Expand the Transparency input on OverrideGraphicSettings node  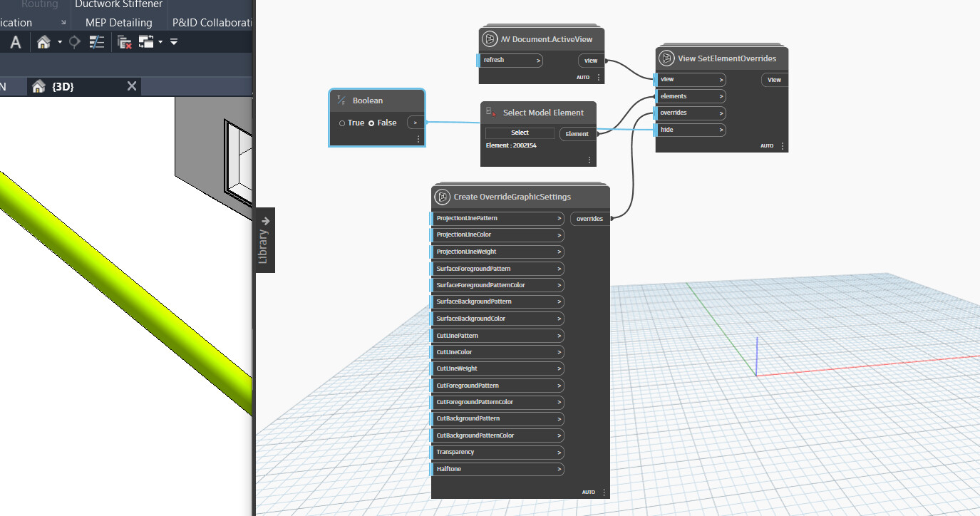pyautogui.click(x=559, y=453)
